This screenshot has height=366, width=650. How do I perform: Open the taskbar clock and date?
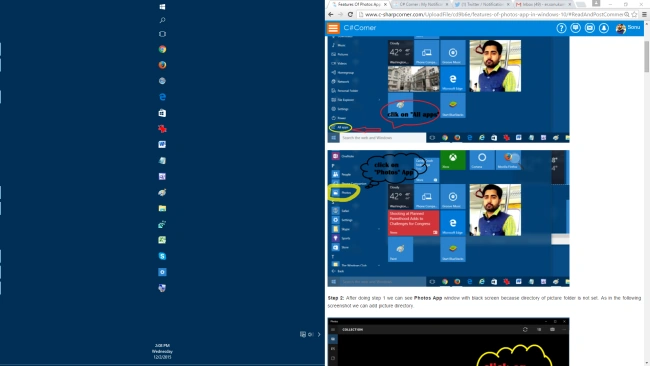(162, 351)
